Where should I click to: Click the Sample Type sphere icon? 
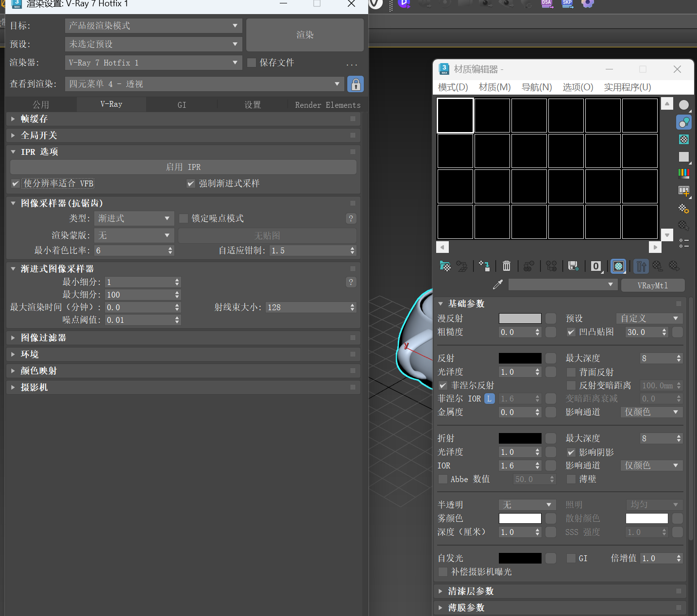pos(684,105)
